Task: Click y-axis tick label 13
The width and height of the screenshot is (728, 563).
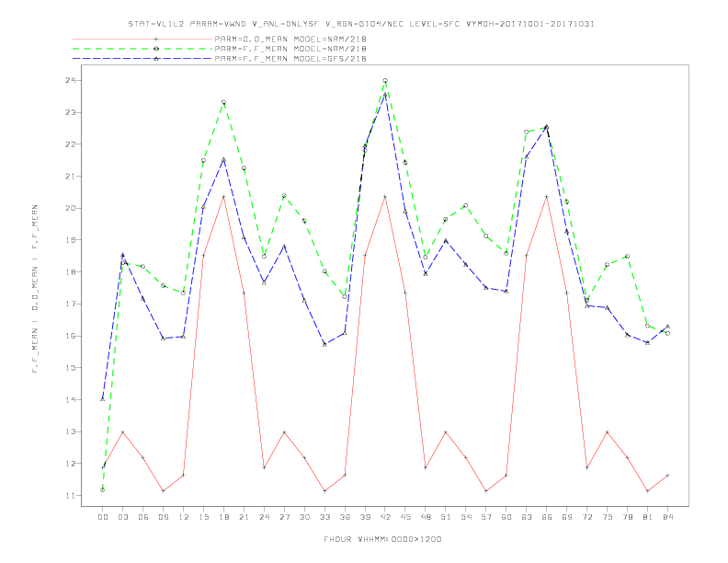Action: pyautogui.click(x=71, y=431)
